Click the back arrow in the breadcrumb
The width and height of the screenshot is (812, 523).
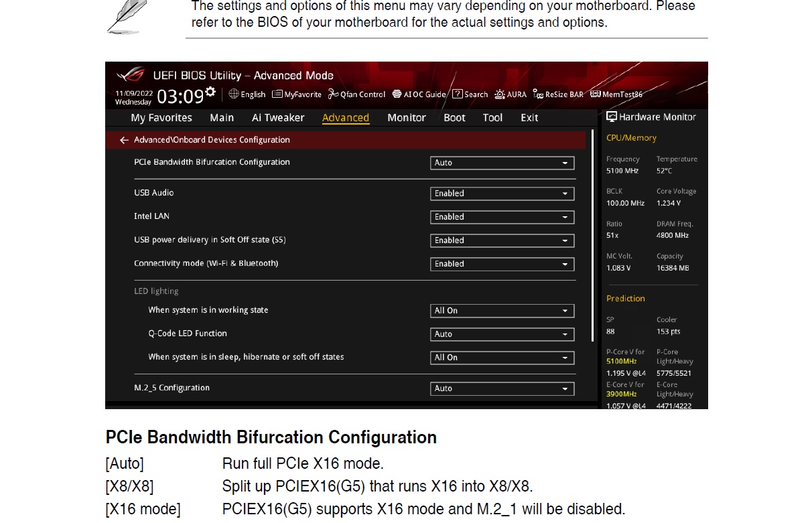coord(123,140)
